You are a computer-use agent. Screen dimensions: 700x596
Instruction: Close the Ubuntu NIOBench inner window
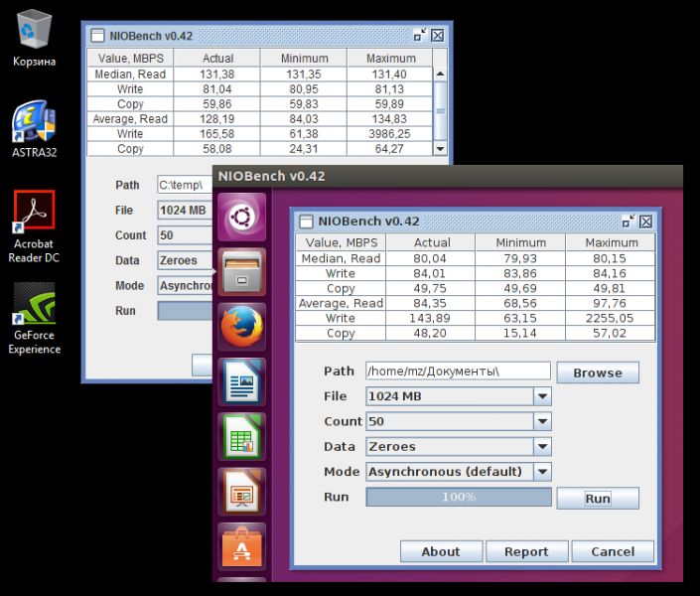click(x=646, y=222)
